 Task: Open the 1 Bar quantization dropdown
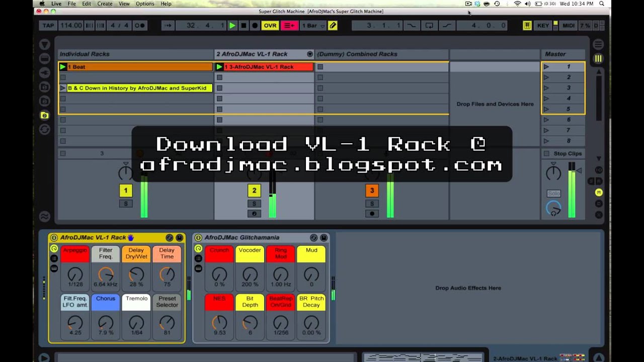pyautogui.click(x=313, y=26)
